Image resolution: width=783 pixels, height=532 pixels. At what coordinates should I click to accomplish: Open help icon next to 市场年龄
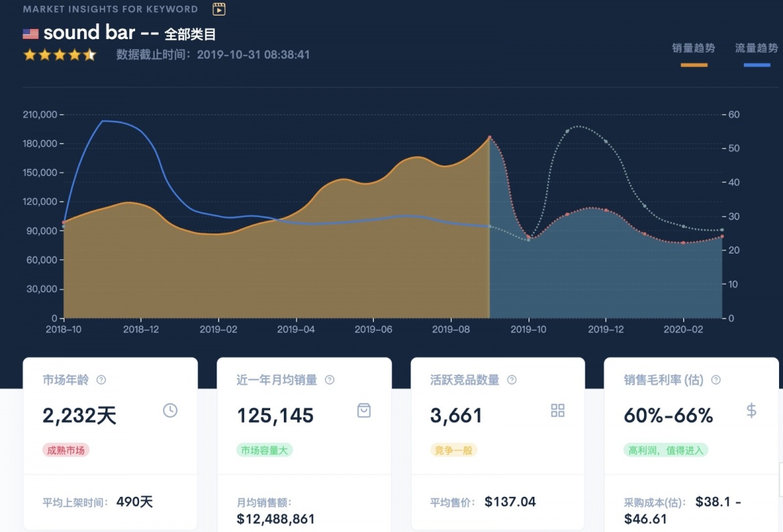tap(101, 380)
